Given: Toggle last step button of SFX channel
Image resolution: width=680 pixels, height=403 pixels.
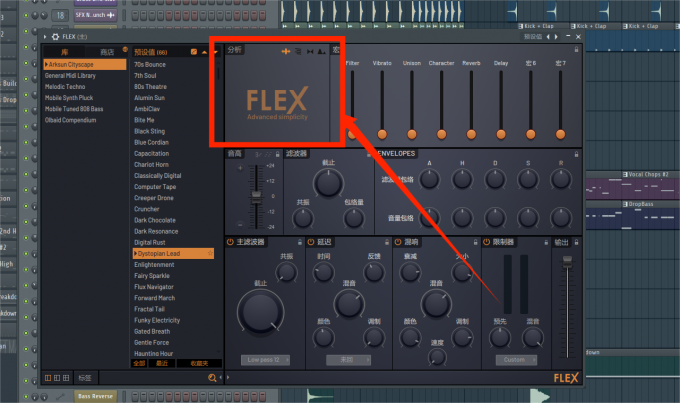Looking at the screenshot, I should [262, 16].
